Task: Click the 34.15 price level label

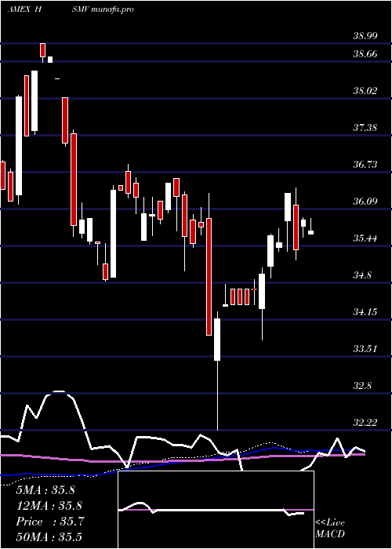Action: pyautogui.click(x=365, y=312)
